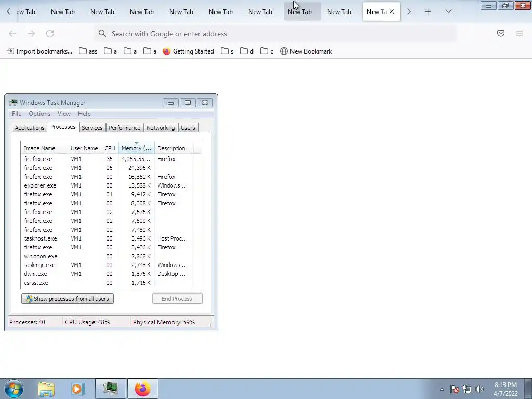Sort by the Description column header
The height and width of the screenshot is (399, 532).
[174, 148]
